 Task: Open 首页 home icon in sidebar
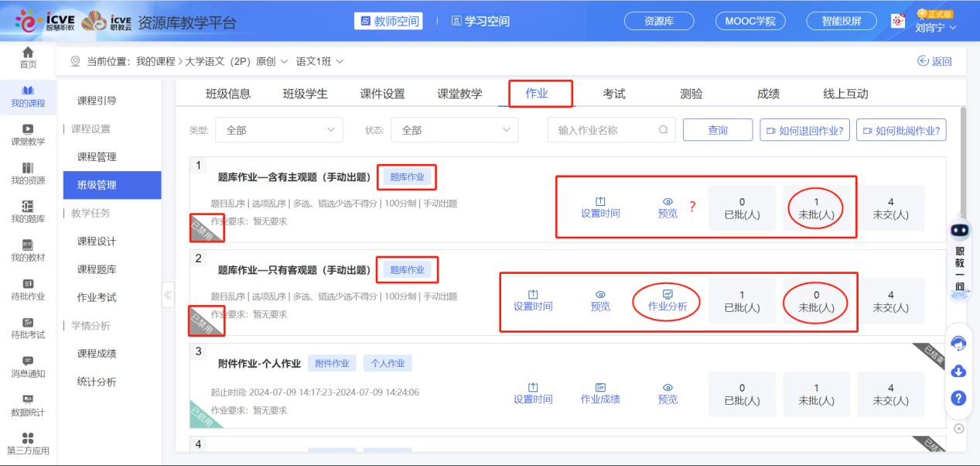click(x=28, y=53)
